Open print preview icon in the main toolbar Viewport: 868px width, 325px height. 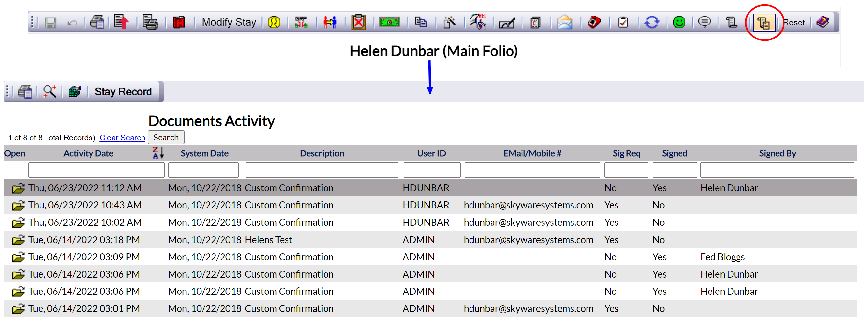[97, 23]
